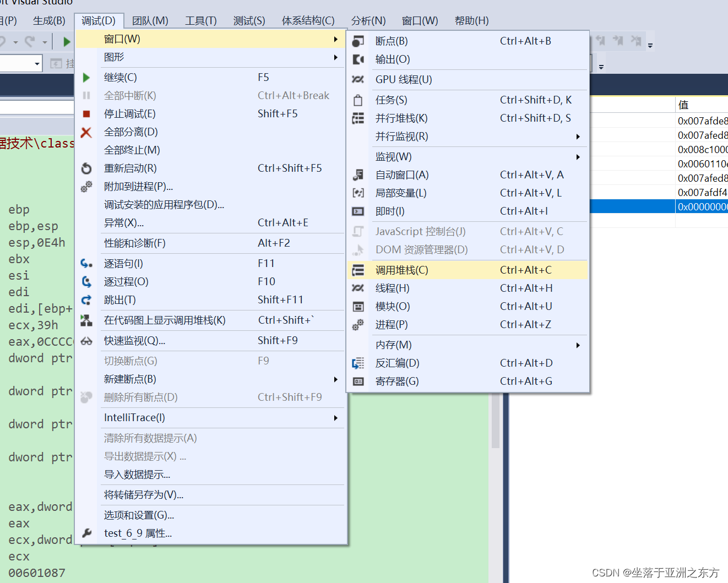Click the Step Over arrow icon
Viewport: 728px width, 583px height.
(86, 282)
